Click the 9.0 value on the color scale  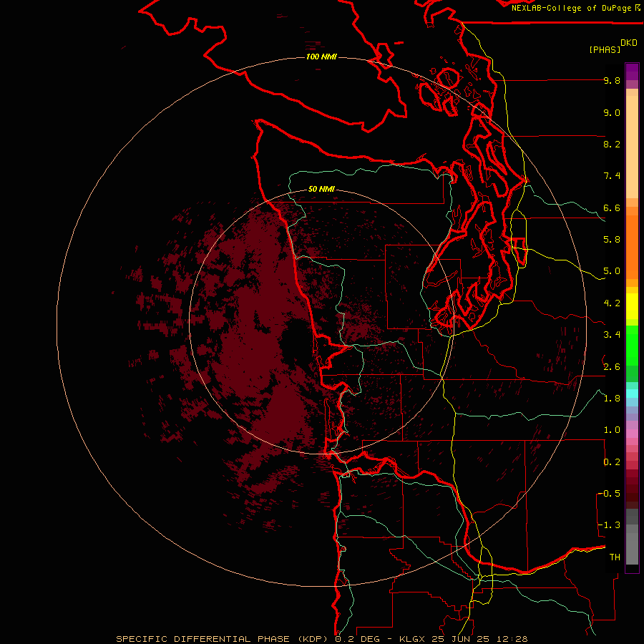(612, 112)
